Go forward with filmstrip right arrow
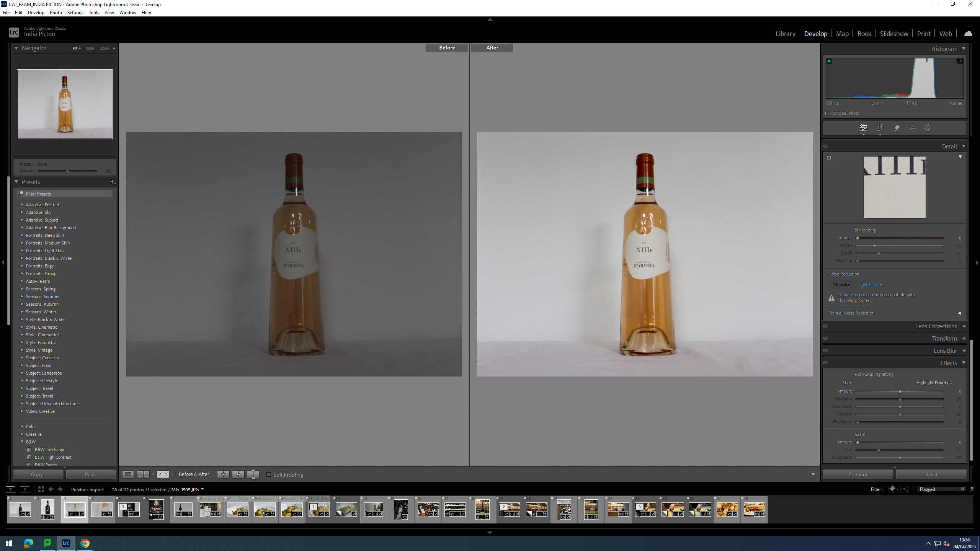980x551 pixels. pyautogui.click(x=60, y=489)
